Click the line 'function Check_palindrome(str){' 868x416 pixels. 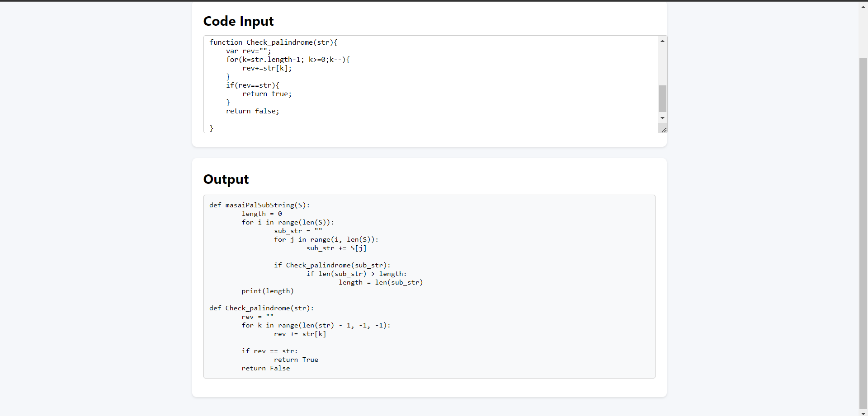click(274, 42)
